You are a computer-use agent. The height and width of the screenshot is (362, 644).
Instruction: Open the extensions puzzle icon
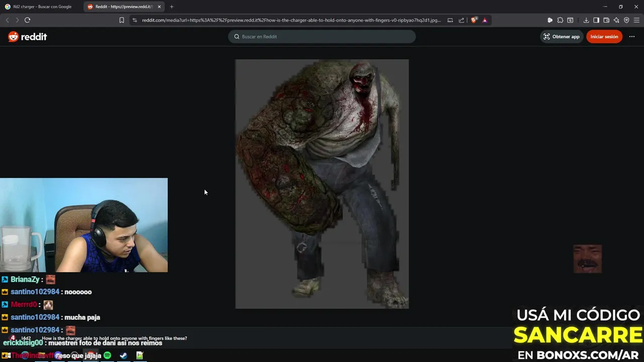[x=560, y=20]
